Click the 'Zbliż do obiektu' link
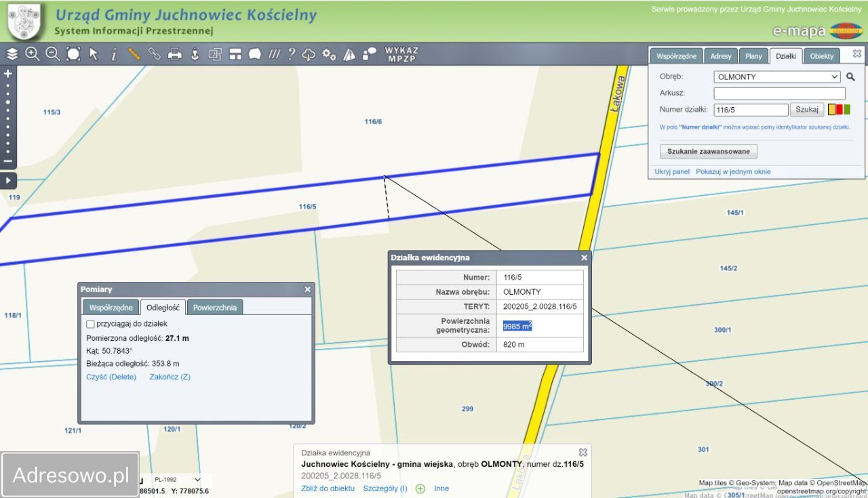The image size is (868, 498). pos(328,489)
